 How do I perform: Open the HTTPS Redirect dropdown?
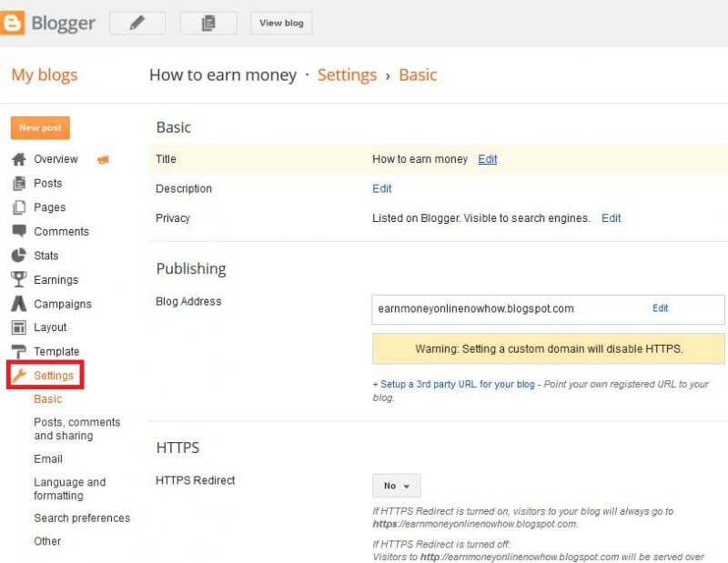coord(397,486)
